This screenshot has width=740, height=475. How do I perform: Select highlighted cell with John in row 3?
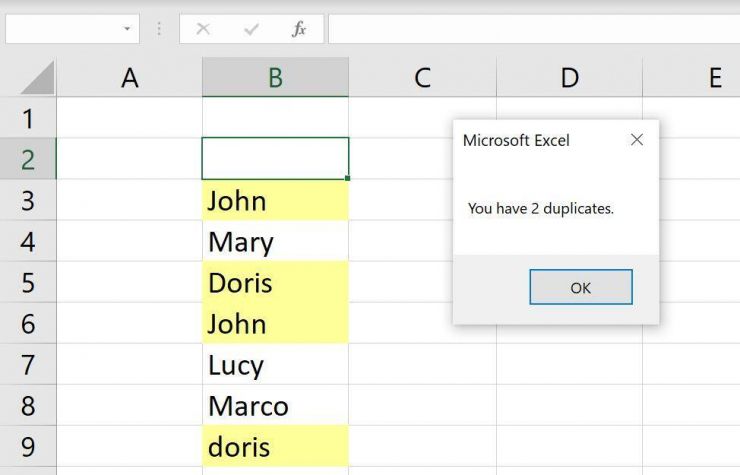pyautogui.click(x=275, y=201)
